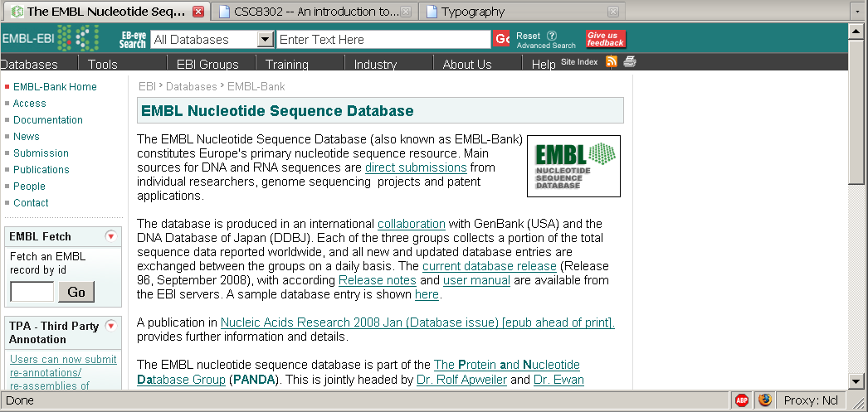Click the Adblock Plus status bar icon
Viewport: 868px width, 412px height.
[742, 400]
